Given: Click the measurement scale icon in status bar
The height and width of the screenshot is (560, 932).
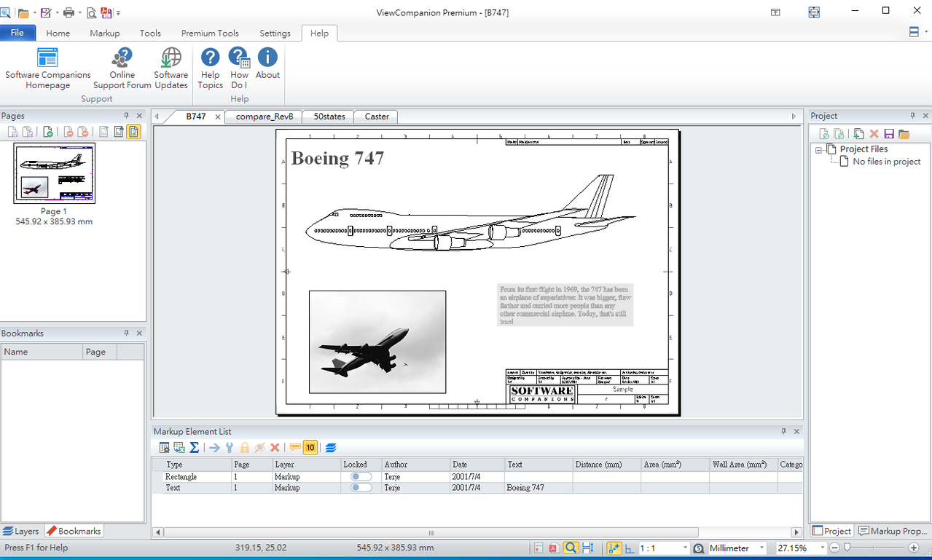Looking at the screenshot, I should 698,548.
